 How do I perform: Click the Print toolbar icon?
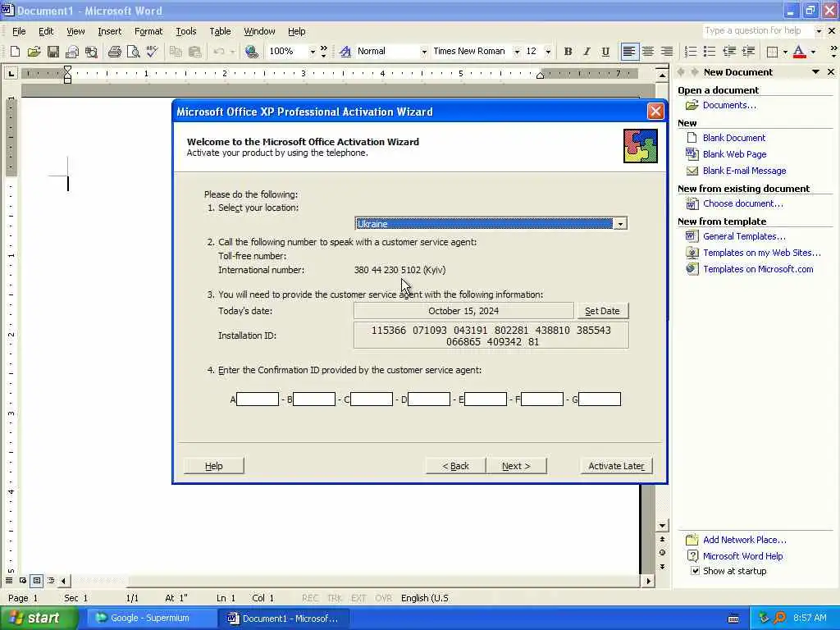click(x=114, y=52)
